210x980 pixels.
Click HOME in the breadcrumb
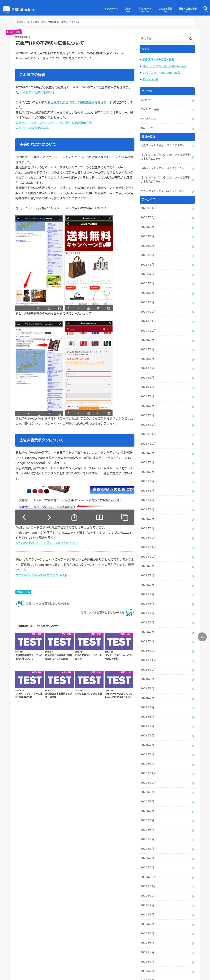pos(20,22)
